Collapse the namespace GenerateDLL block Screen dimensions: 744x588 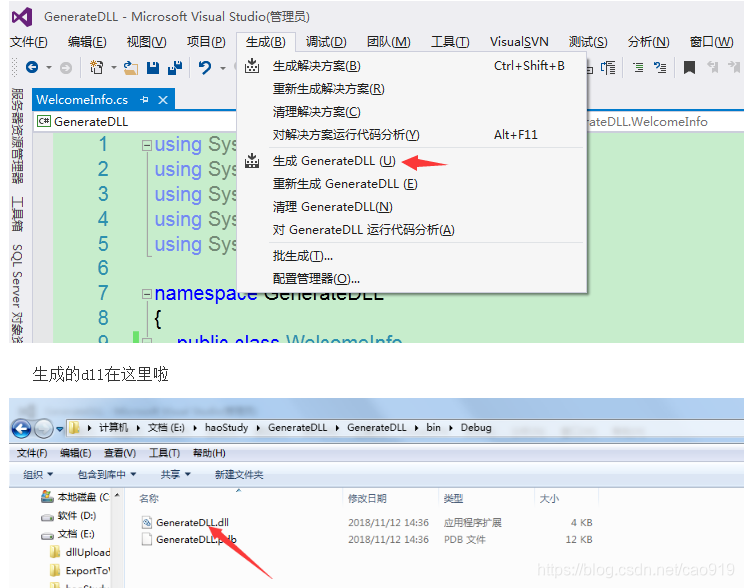(x=147, y=294)
